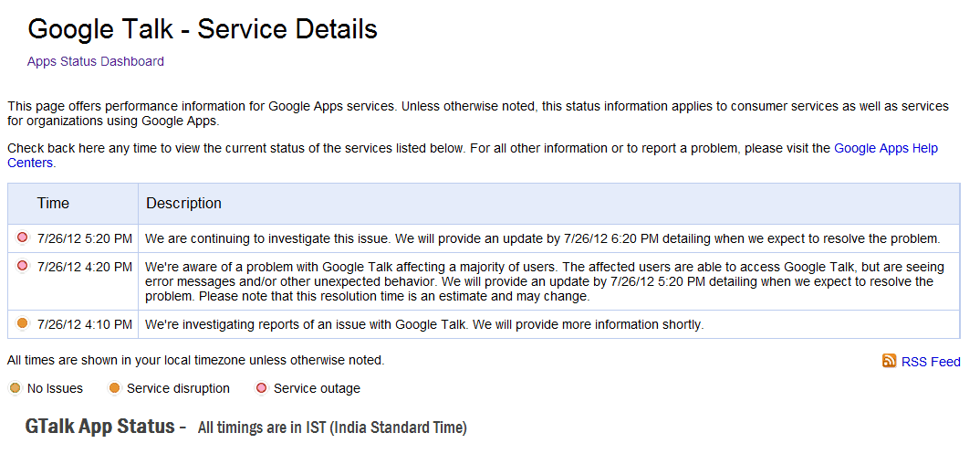Click the Google Talk - Service Details heading
Screen dimensions: 980x454
tap(203, 28)
